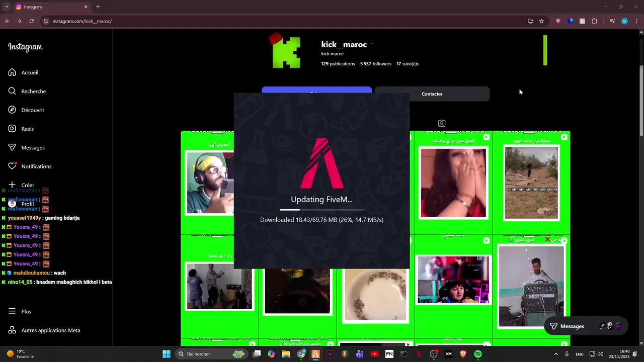The image size is (644, 362).
Task: Open a new browser tab
Action: coord(98,7)
